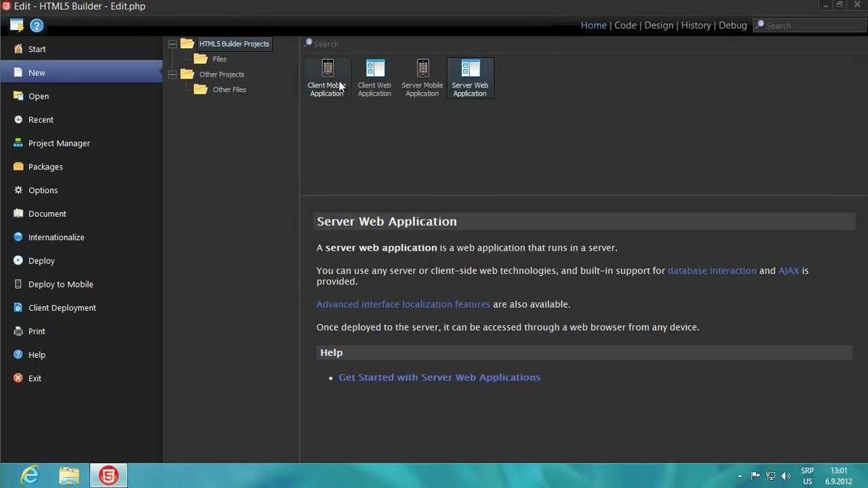The image size is (868, 488).
Task: Choose Open from the side menu
Action: pos(81,96)
